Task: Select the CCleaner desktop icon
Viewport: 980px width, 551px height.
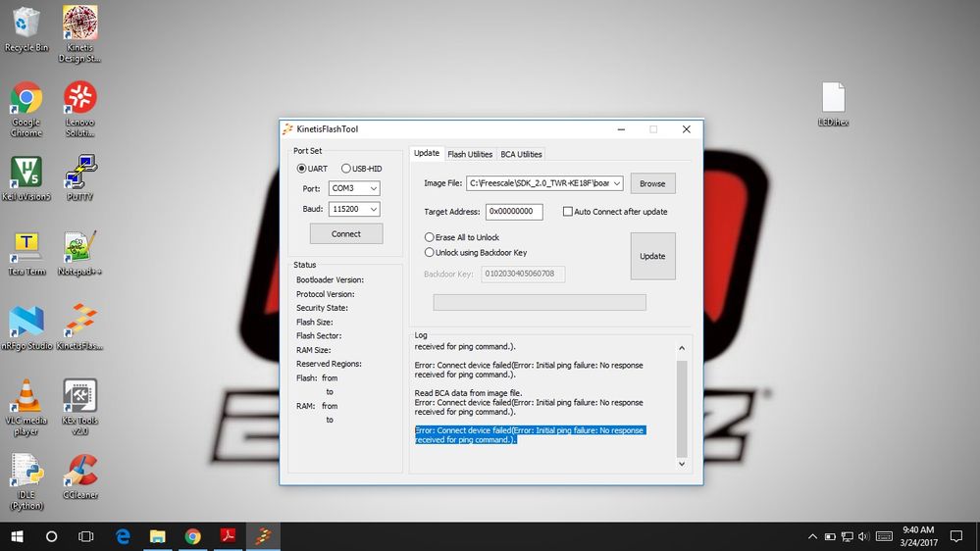Action: coord(80,476)
